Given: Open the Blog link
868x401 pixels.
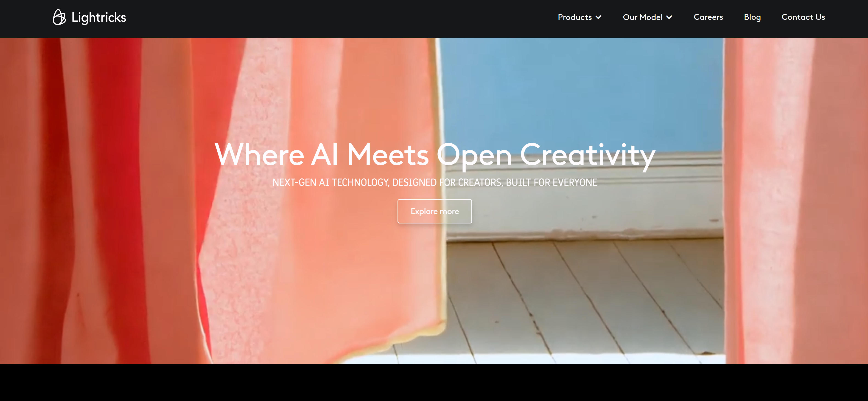Looking at the screenshot, I should (752, 17).
